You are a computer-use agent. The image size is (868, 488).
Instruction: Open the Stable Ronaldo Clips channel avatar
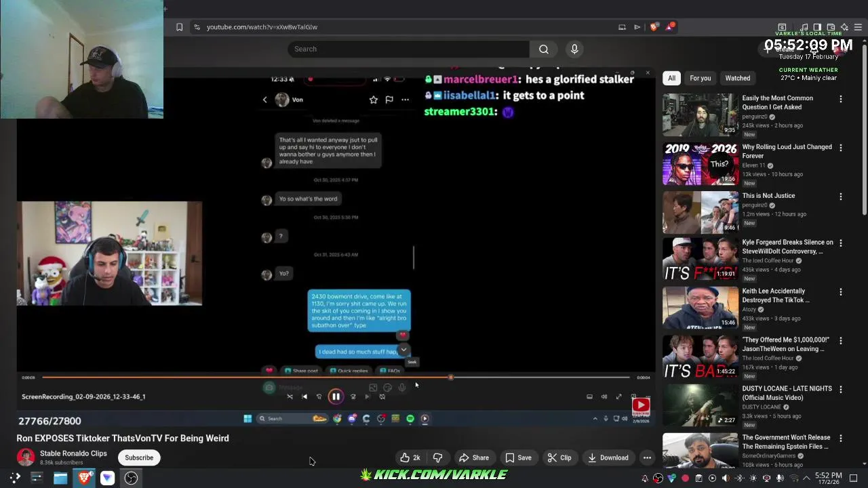pos(26,457)
